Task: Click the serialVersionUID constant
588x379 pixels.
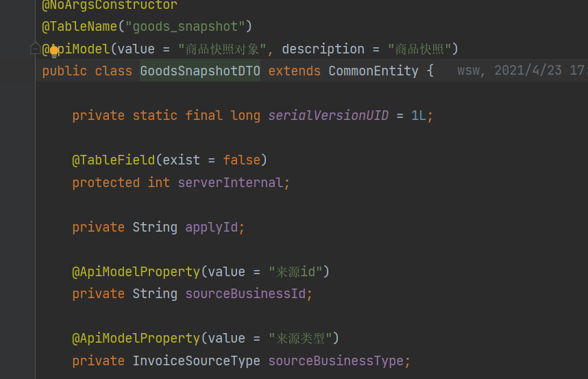Action: [328, 115]
